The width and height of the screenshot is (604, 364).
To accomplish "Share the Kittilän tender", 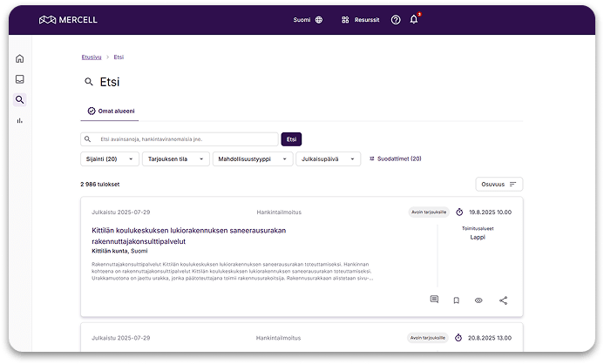I will (x=503, y=300).
